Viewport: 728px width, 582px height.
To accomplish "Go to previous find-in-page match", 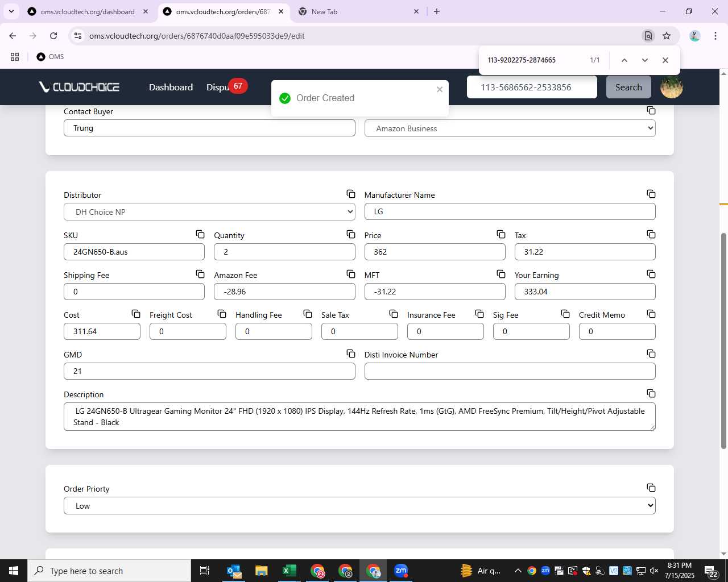I will (624, 60).
